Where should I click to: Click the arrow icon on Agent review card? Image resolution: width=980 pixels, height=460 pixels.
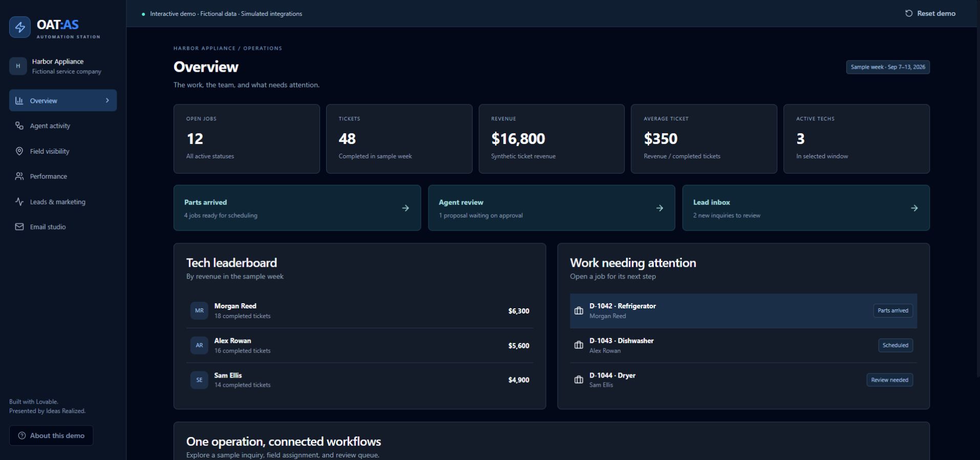(x=659, y=208)
